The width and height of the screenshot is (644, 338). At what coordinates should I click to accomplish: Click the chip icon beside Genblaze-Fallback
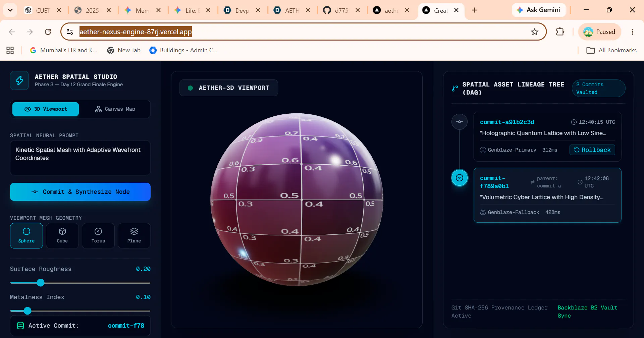click(x=483, y=212)
